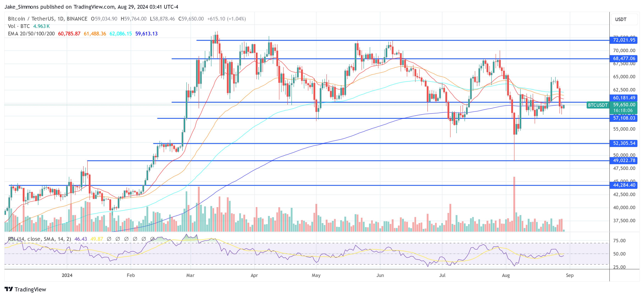This screenshot has height=297, width=644.
Task: Click the BTCUSDT symbol tag near the price axis
Action: tap(597, 105)
